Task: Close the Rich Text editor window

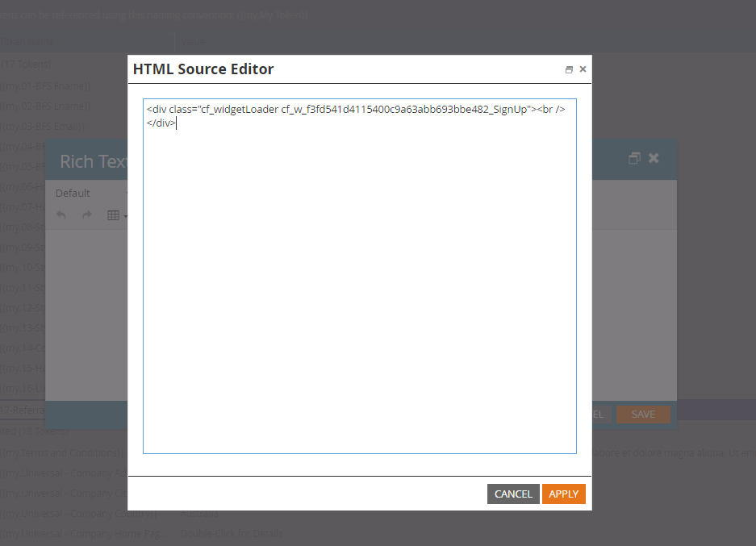Action: (654, 158)
